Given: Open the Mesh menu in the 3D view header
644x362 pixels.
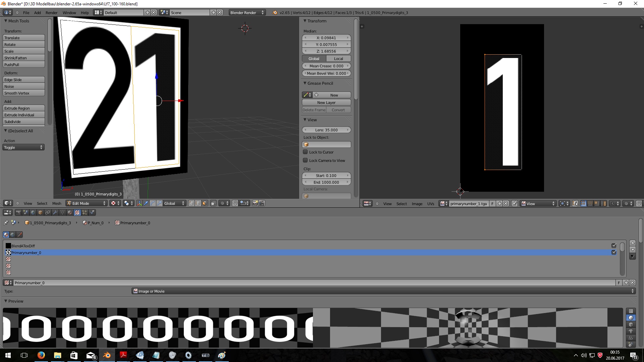Looking at the screenshot, I should (x=57, y=203).
